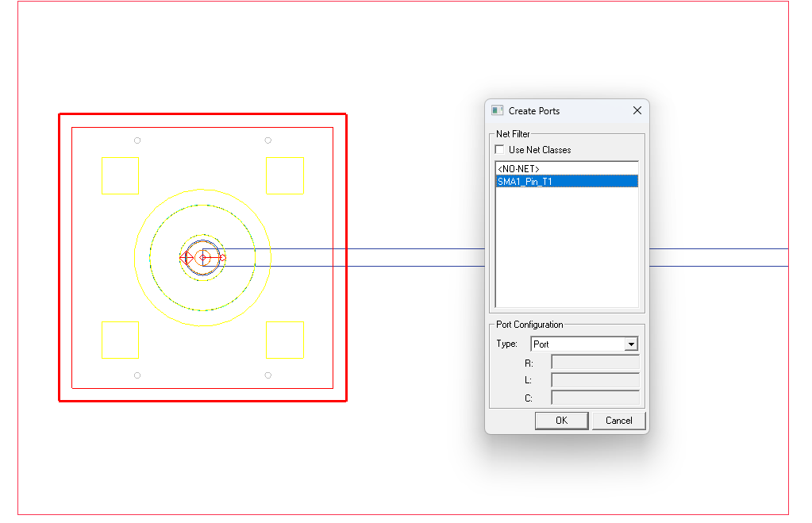Close the Create Ports dialog
This screenshot has width=812, height=523.
pyautogui.click(x=637, y=111)
